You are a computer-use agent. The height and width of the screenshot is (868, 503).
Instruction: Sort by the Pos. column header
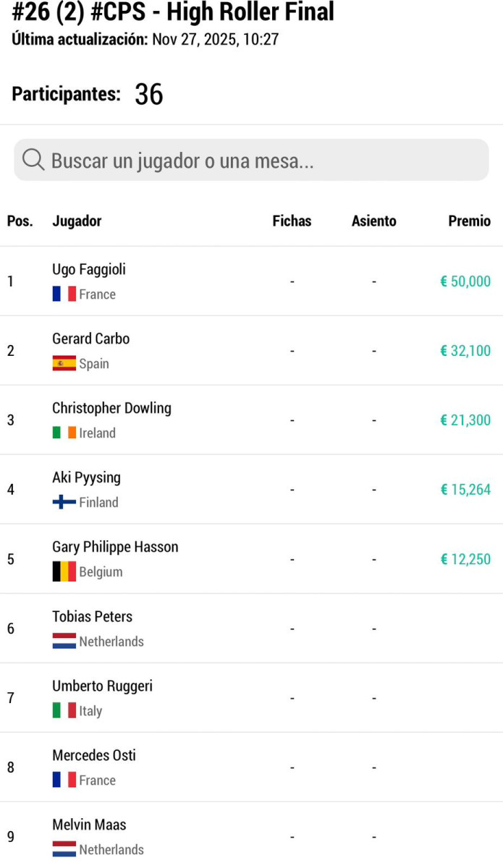pos(20,221)
